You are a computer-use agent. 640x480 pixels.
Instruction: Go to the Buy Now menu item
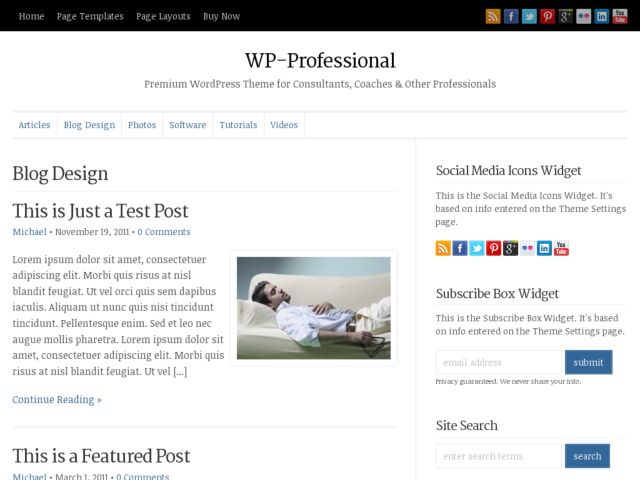221,16
